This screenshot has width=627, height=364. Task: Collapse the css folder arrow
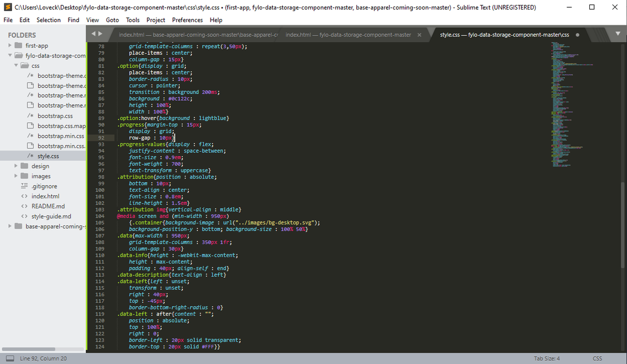[x=16, y=66]
